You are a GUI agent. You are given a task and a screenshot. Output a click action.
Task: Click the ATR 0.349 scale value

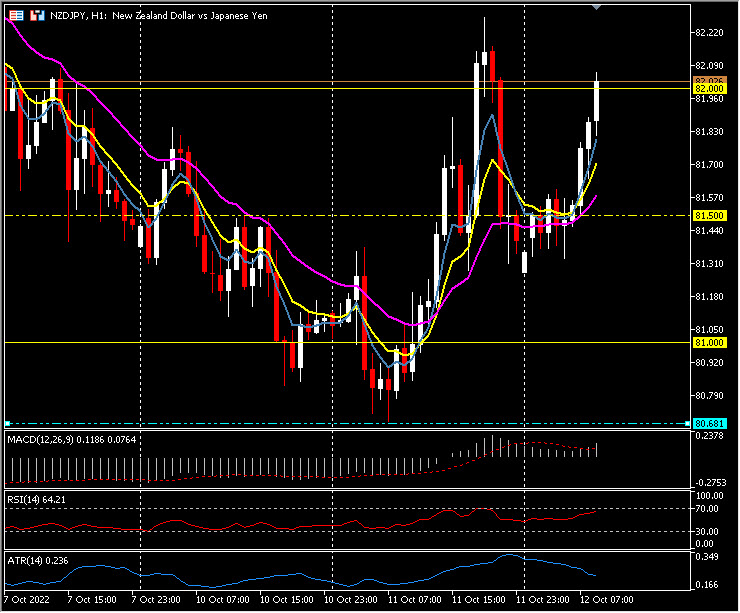tap(706, 555)
